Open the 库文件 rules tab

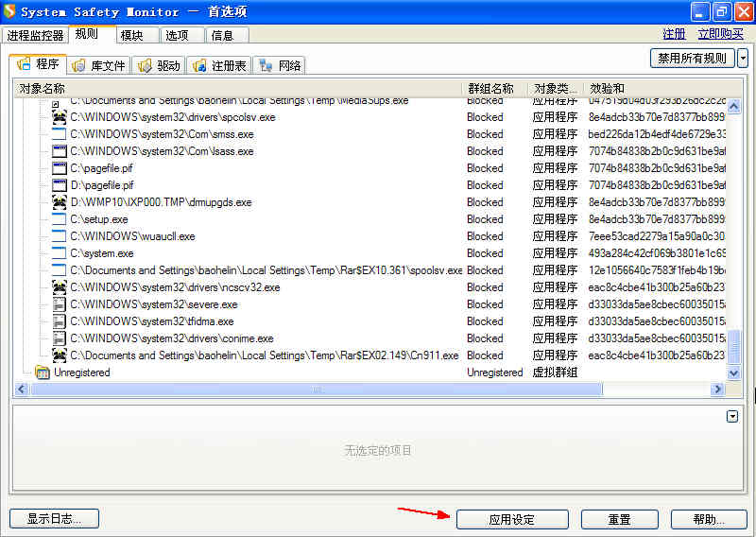[99, 65]
